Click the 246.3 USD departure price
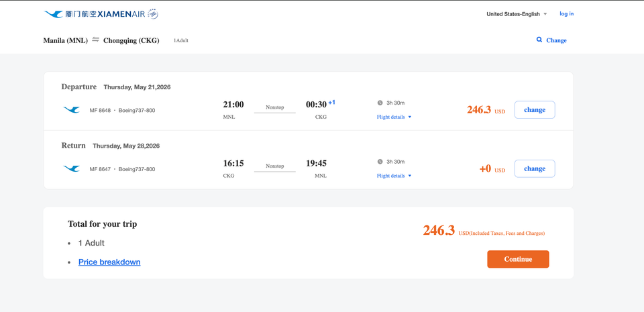This screenshot has width=644, height=312. pos(486,110)
